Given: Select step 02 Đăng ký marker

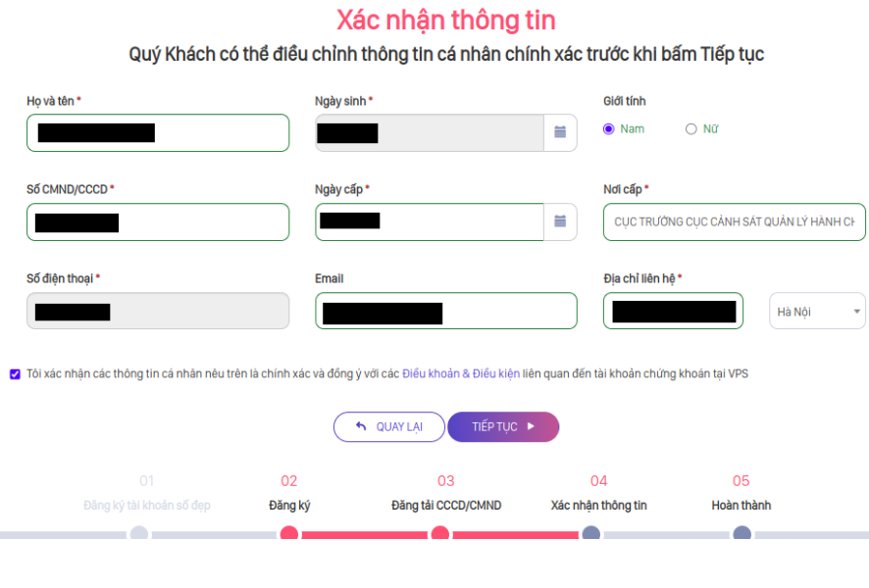Looking at the screenshot, I should click(289, 534).
